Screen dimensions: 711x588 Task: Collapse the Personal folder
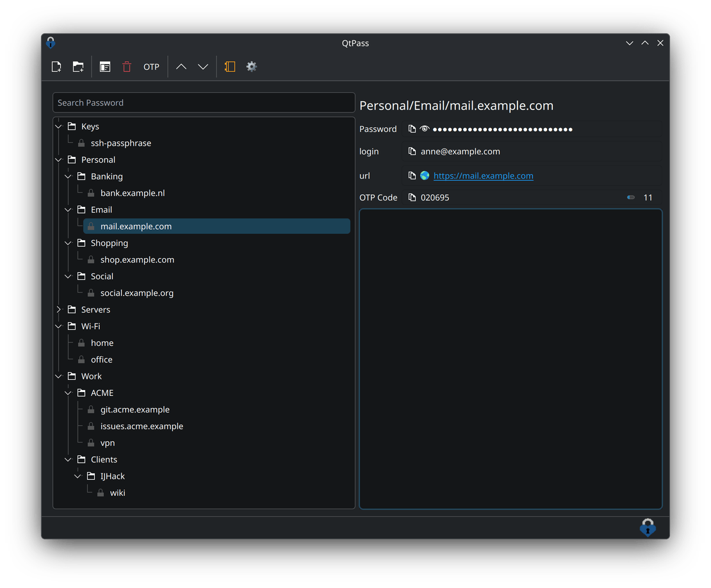(58, 159)
